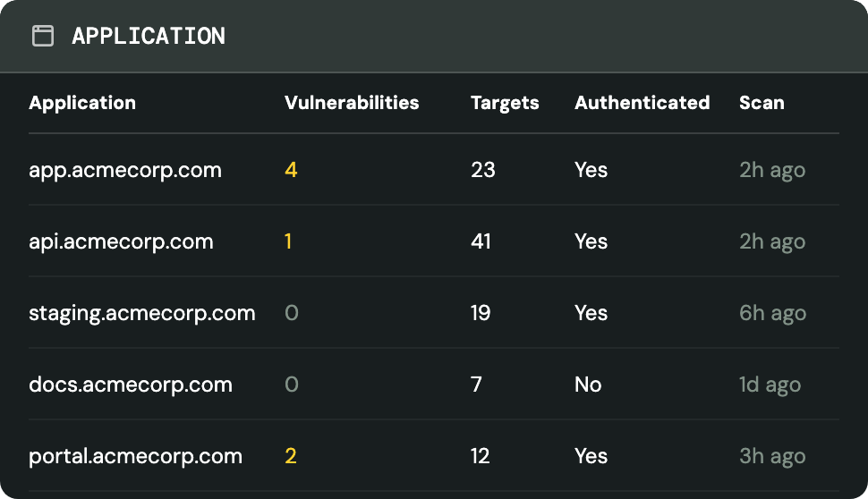
Task: Click targets value 23 for app.acmecorp.com
Action: pyautogui.click(x=482, y=170)
